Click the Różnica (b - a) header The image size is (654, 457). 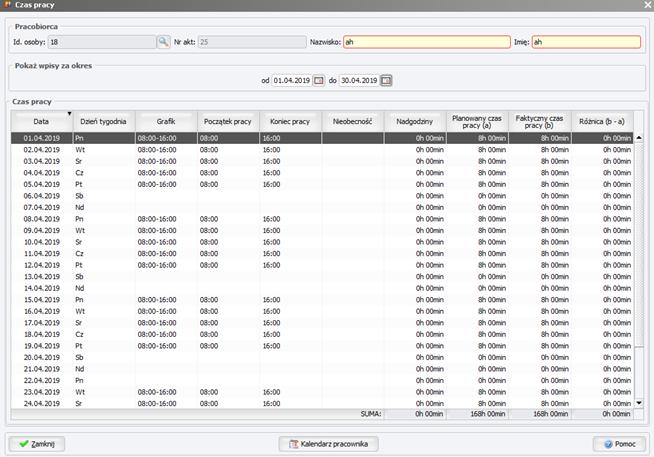coord(602,121)
